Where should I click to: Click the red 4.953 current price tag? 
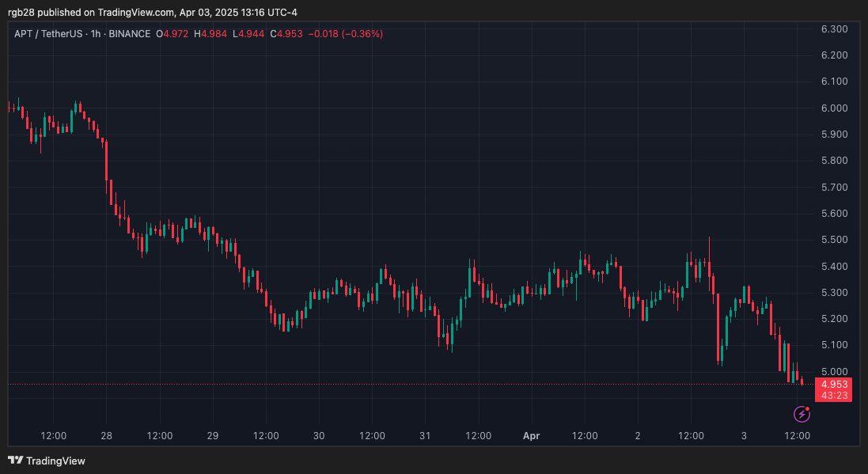(833, 384)
